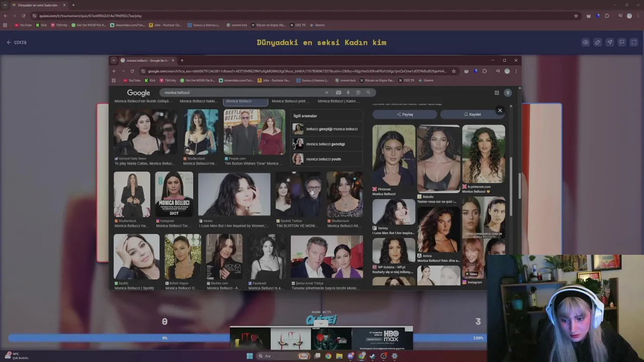Bookmark quiz page with star in back window
Screen dimensions: 644x362
click(x=576, y=16)
